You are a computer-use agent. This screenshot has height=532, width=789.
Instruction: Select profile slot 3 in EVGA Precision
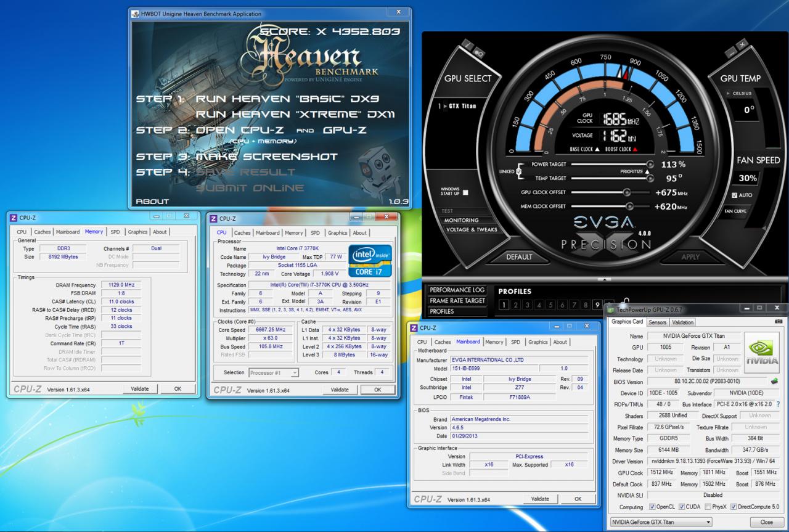tap(527, 305)
